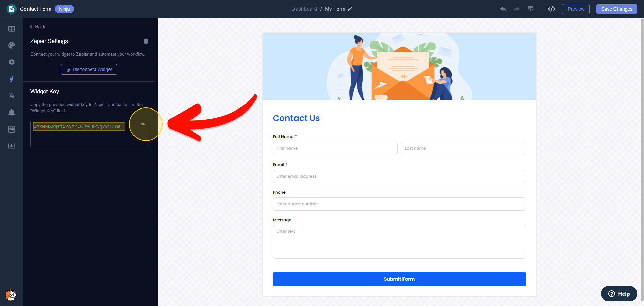Copy the widget key with copy icon

[x=143, y=126]
